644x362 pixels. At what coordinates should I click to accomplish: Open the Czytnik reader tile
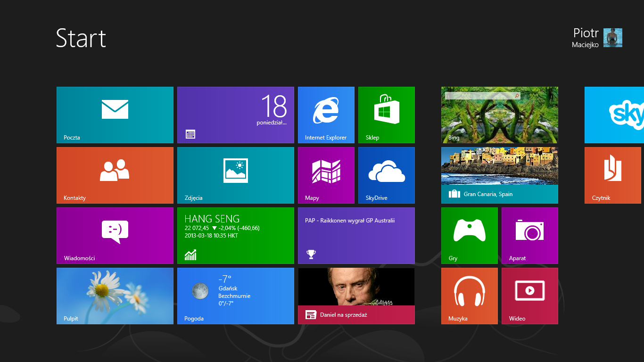(x=612, y=175)
